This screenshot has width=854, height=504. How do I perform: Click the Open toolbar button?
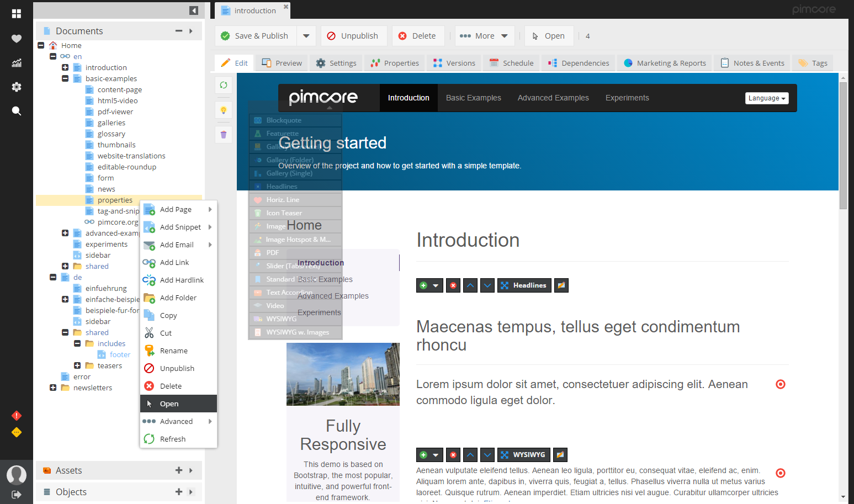[x=549, y=36]
